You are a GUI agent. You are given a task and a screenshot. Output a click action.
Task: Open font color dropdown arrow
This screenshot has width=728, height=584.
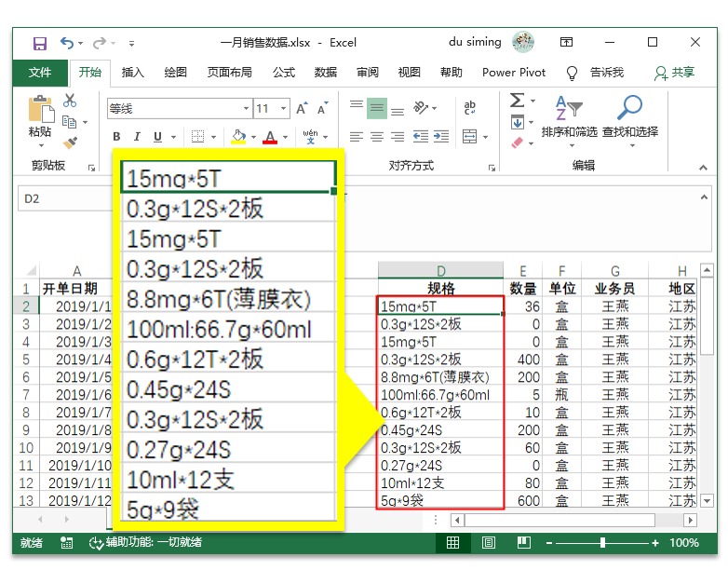pos(286,137)
